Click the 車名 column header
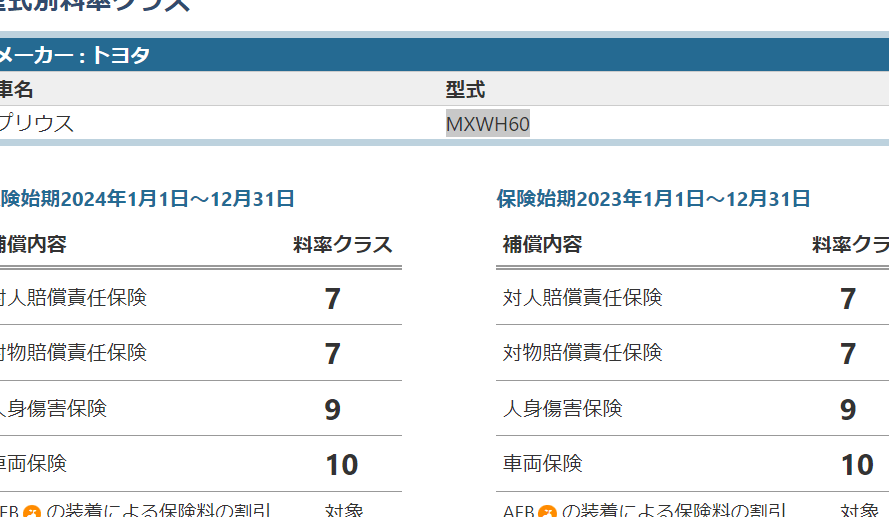The height and width of the screenshot is (517, 889). pyautogui.click(x=17, y=90)
